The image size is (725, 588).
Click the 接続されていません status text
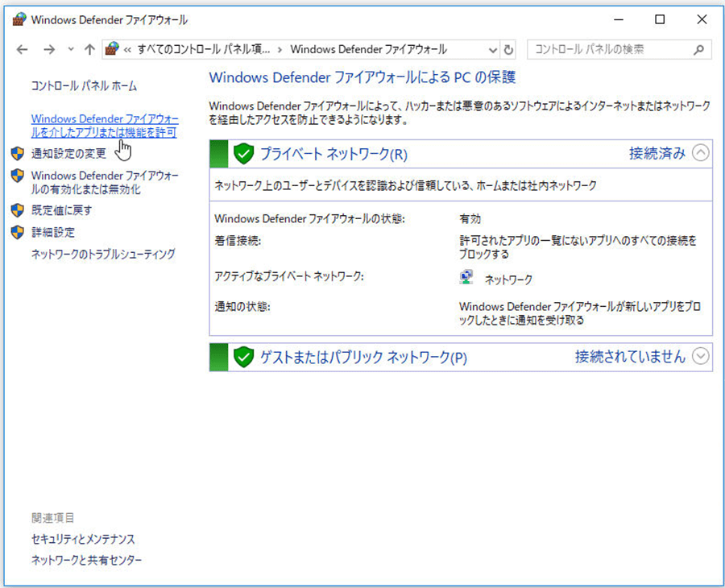click(630, 356)
